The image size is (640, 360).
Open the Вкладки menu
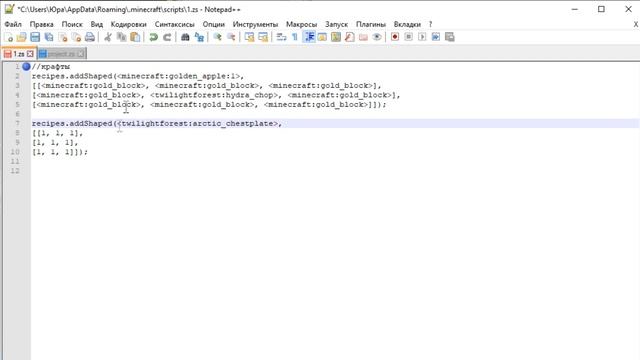[407, 24]
